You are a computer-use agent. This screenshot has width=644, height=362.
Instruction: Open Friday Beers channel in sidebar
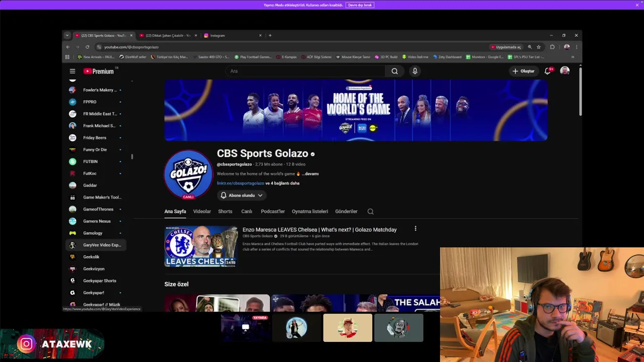(x=96, y=138)
